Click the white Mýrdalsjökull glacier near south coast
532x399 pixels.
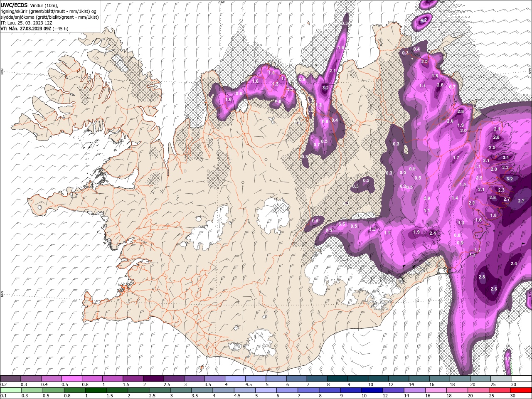tap(260, 343)
